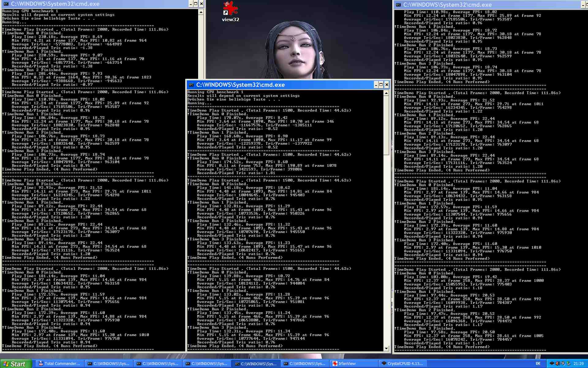Open the left cmd window's title bar icon

pyautogui.click(x=6, y=4)
